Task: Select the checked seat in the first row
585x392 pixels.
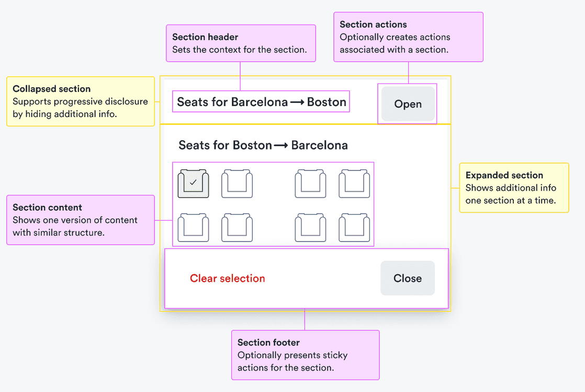Action: [193, 183]
